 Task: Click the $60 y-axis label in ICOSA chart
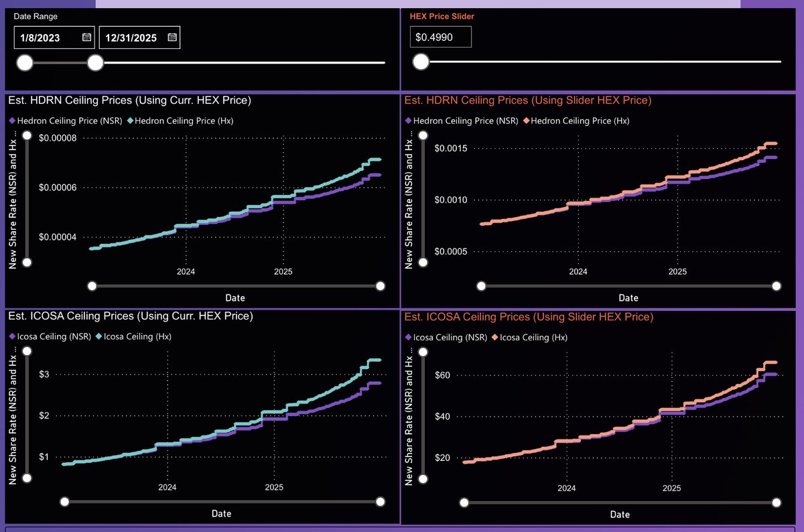coord(442,375)
